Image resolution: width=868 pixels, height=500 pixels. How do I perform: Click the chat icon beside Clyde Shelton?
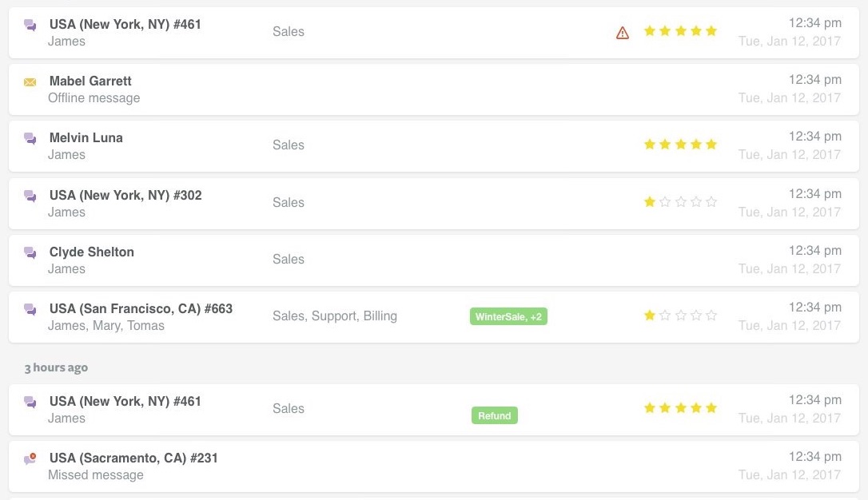point(30,253)
